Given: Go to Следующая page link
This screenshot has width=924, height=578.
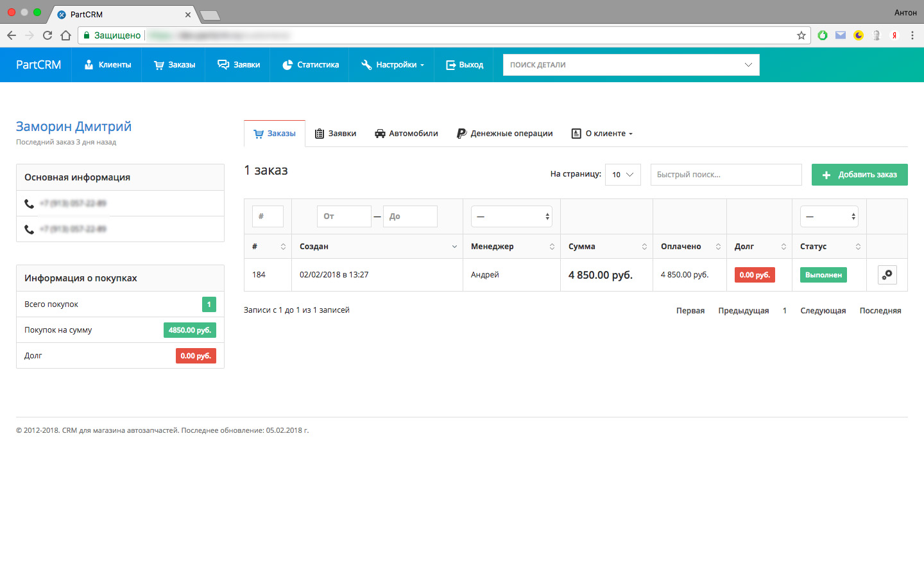Looking at the screenshot, I should (823, 311).
